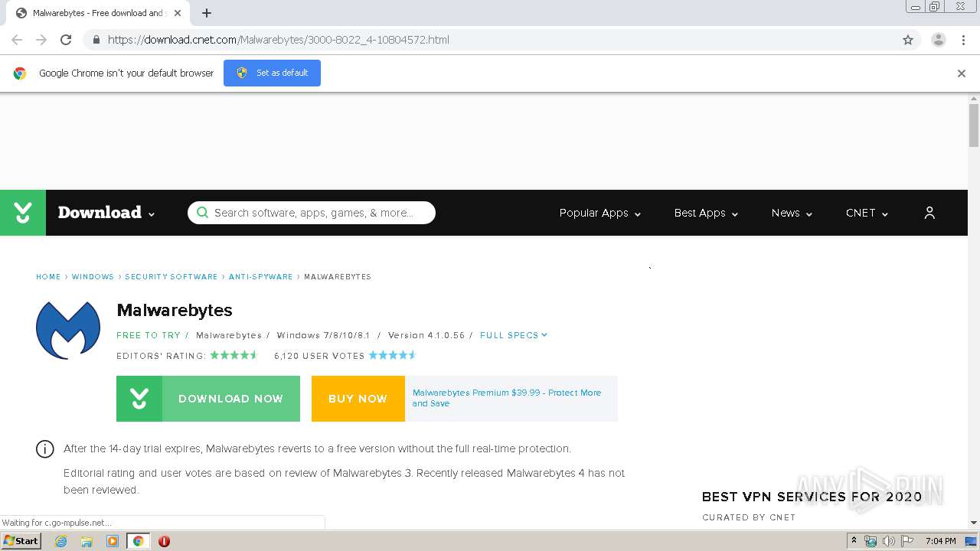Open the red antivirus taskbar icon
980x551 pixels.
click(164, 541)
